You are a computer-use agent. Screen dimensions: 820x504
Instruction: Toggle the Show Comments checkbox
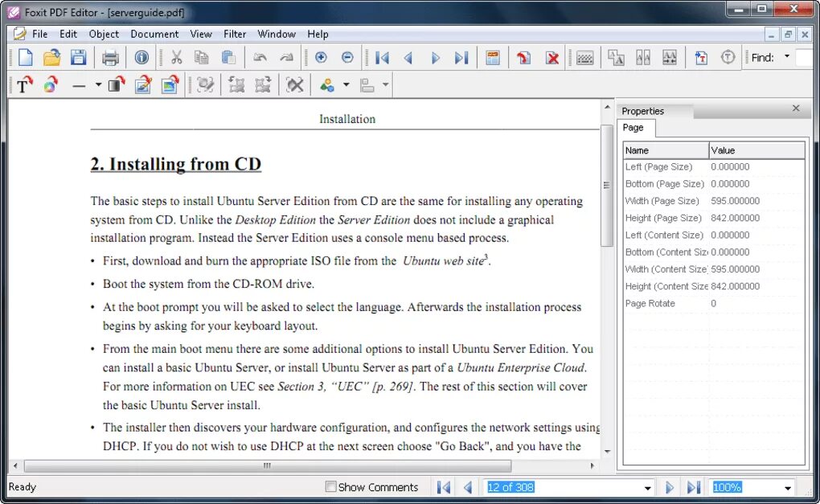point(330,487)
